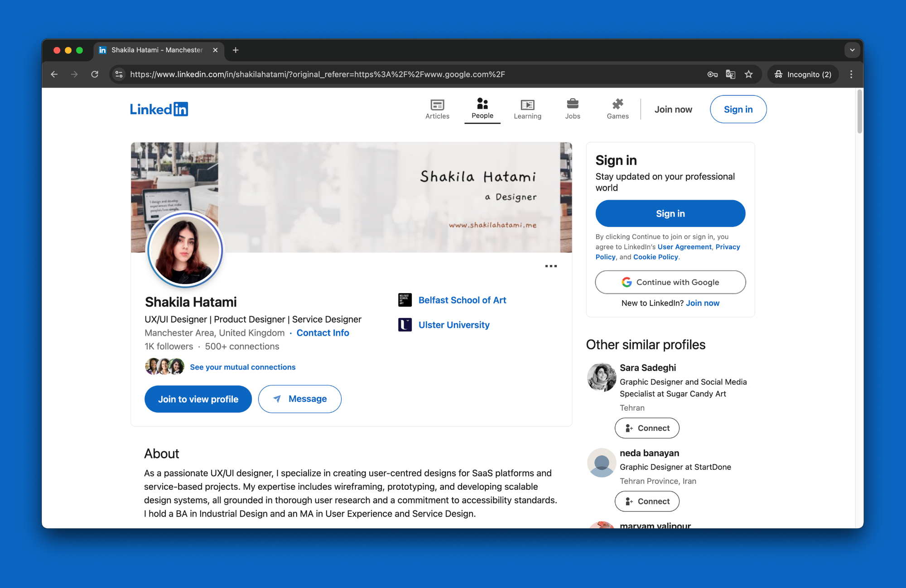The width and height of the screenshot is (906, 588).
Task: Click Join now in header
Action: pos(673,109)
